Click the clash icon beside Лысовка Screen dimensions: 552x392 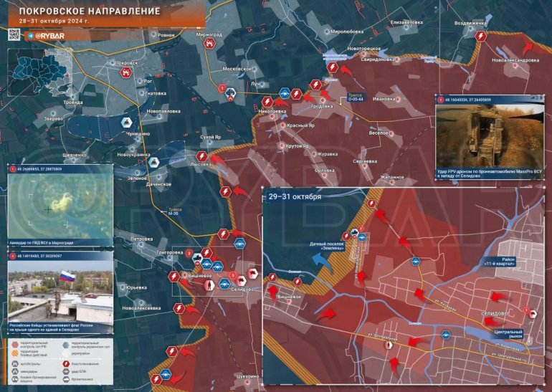coord(201,156)
